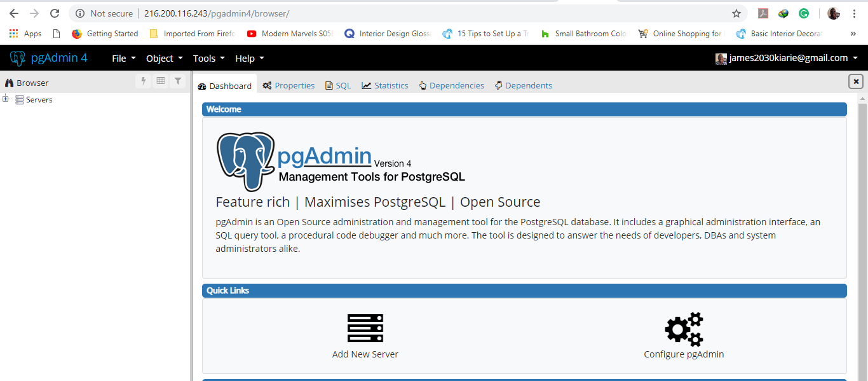The width and height of the screenshot is (868, 381).
Task: Click the Grammarly extension icon
Action: (804, 13)
